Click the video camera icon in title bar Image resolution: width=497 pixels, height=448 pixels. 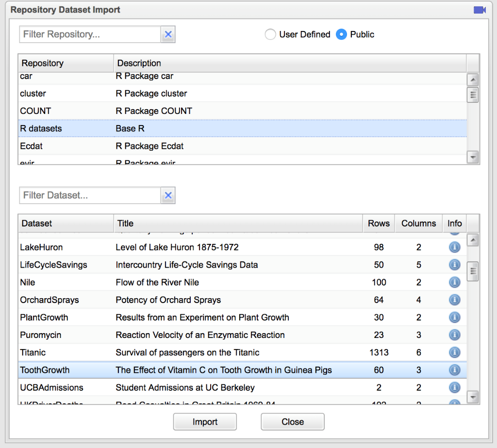480,10
